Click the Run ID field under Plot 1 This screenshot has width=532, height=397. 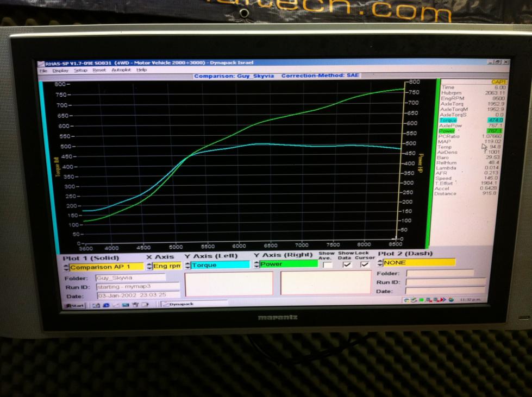[x=137, y=286]
